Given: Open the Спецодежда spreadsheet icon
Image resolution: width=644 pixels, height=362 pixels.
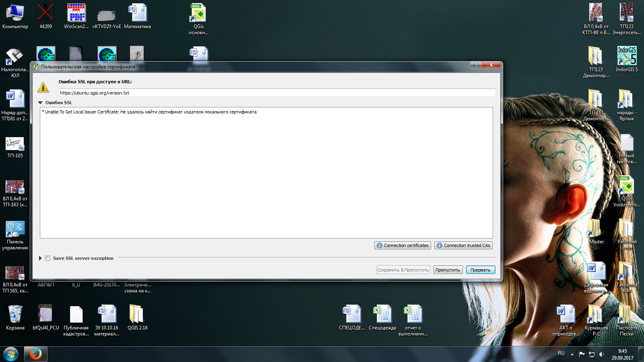Looking at the screenshot, I should tap(382, 318).
